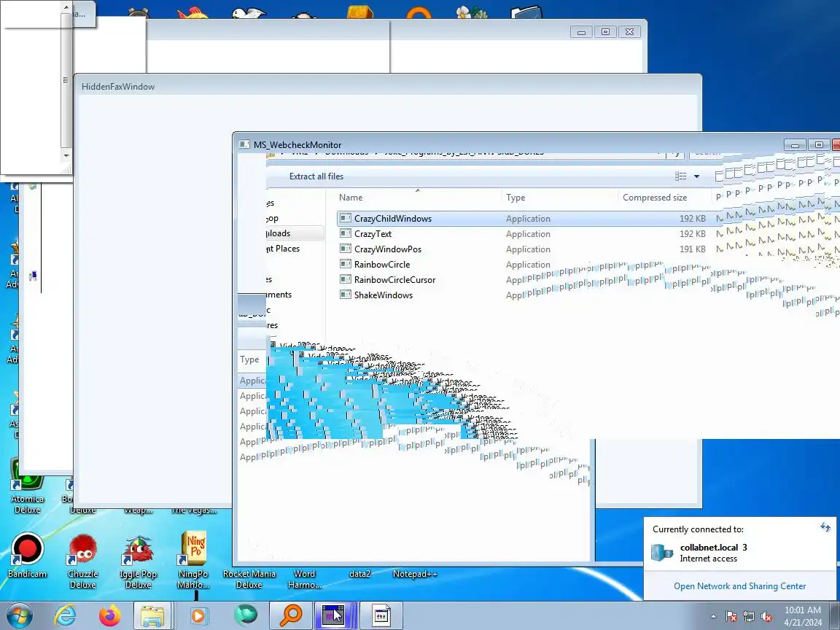Minimize the rear untitled window

pos(581,32)
